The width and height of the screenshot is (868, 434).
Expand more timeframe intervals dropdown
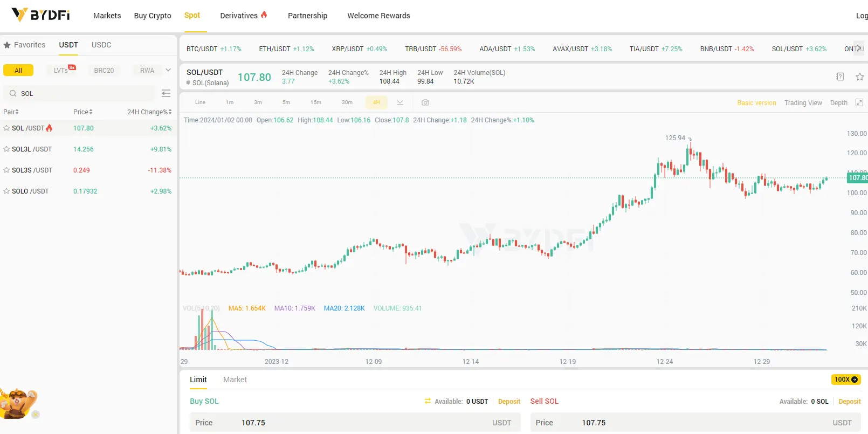pos(400,102)
